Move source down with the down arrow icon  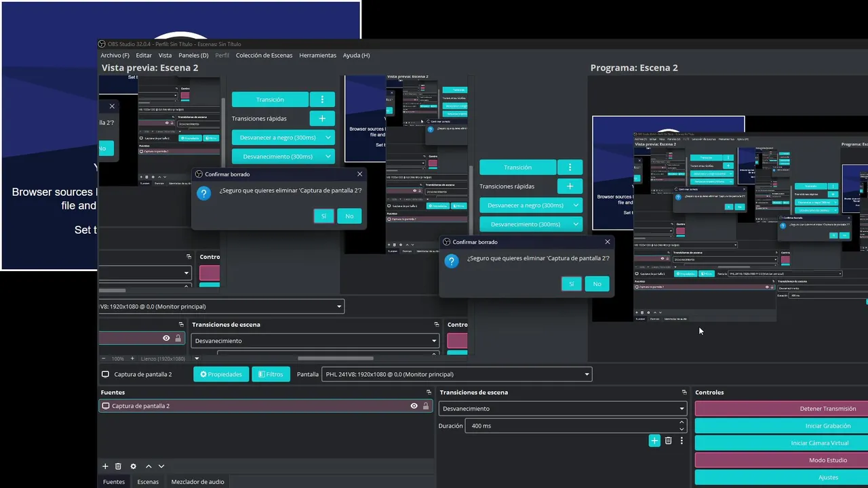pyautogui.click(x=161, y=466)
